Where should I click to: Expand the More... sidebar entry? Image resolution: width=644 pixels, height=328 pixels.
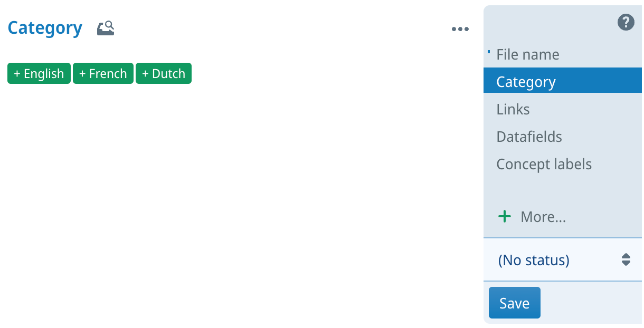point(543,217)
